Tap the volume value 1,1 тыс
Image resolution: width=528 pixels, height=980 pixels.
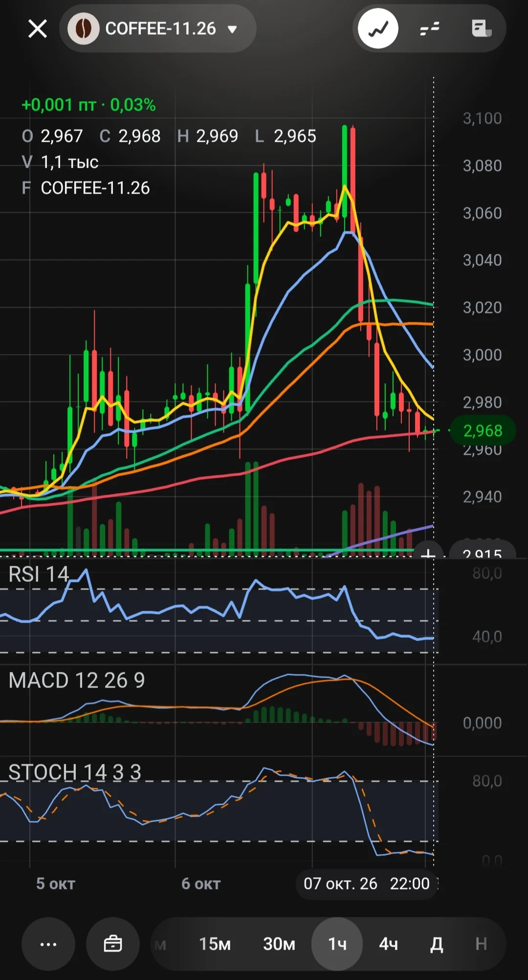click(x=70, y=162)
